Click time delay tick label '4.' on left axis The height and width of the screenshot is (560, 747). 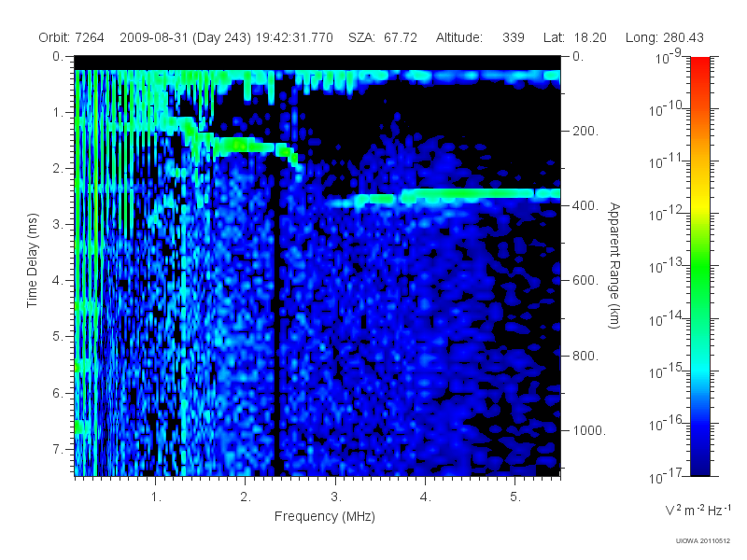tap(57, 281)
